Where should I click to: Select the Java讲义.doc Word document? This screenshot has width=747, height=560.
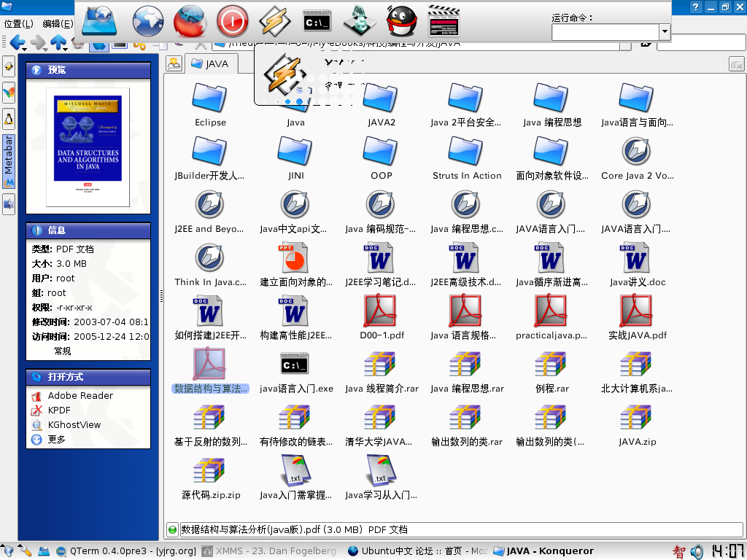pos(637,265)
